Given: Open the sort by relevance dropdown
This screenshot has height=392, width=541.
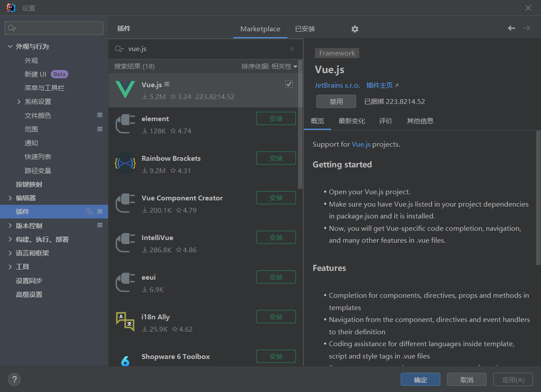Looking at the screenshot, I should coord(269,67).
